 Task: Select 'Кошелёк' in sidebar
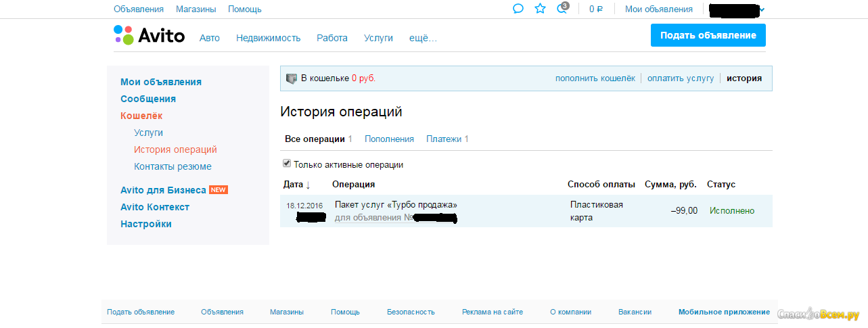tap(141, 116)
